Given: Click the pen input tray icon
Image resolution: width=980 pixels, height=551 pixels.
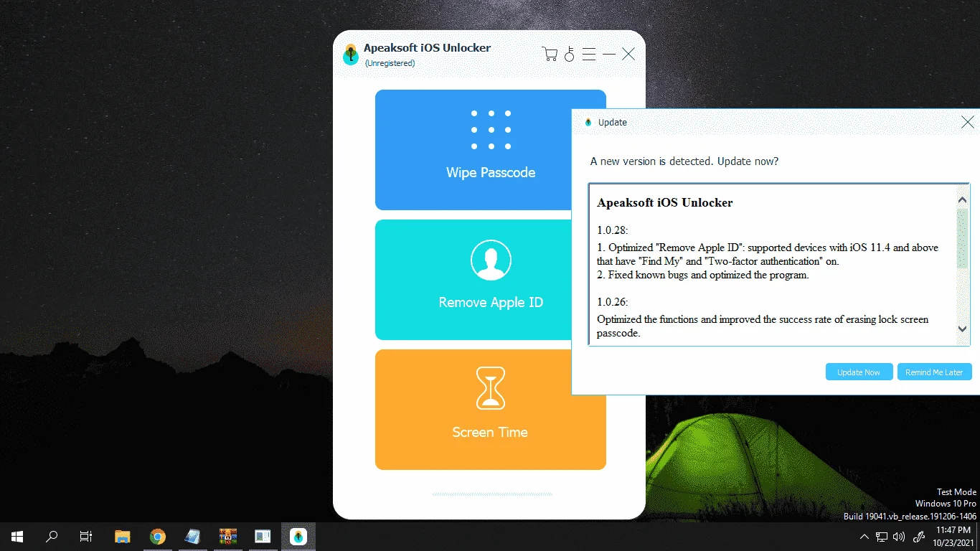Looking at the screenshot, I should click(918, 537).
